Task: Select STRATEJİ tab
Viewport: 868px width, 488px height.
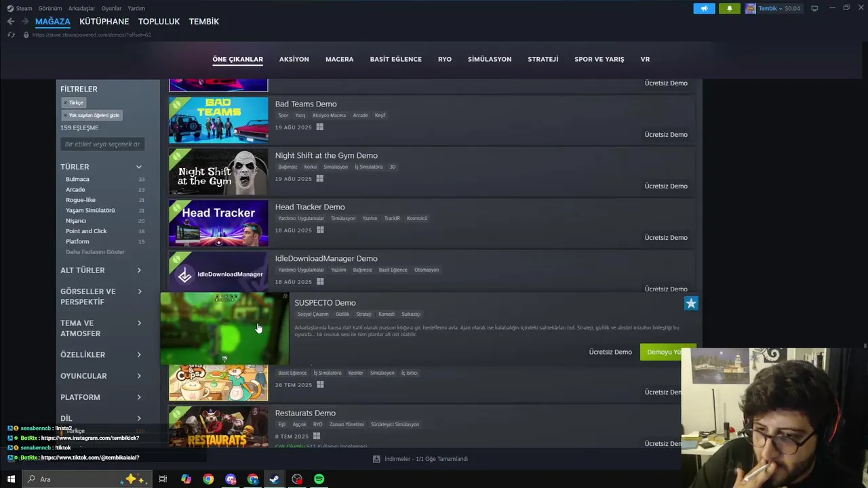Action: [543, 59]
